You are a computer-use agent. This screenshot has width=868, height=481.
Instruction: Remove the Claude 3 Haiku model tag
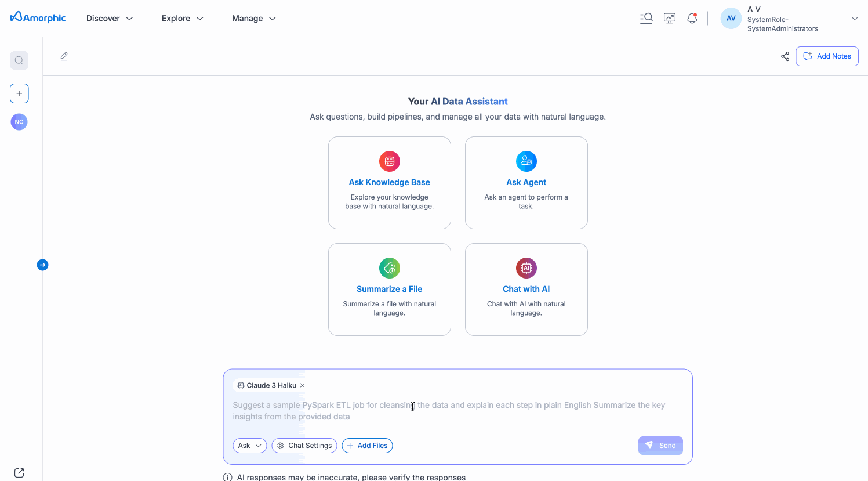tap(302, 385)
